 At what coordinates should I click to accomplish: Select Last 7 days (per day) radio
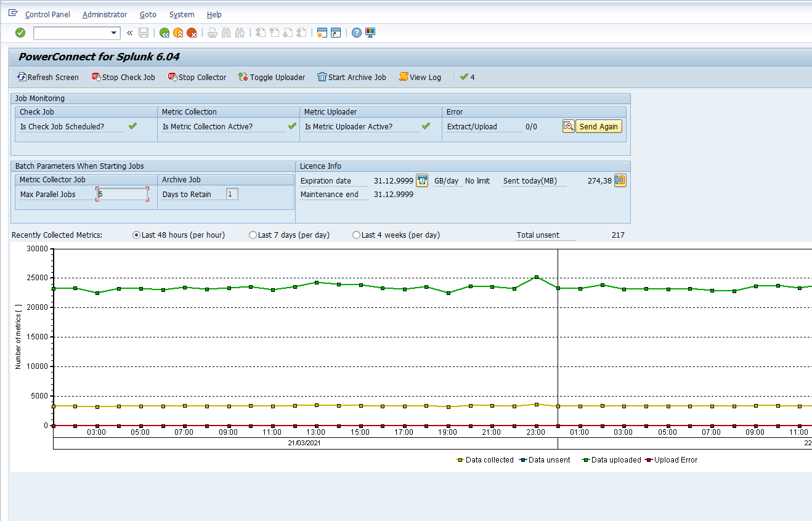click(253, 235)
